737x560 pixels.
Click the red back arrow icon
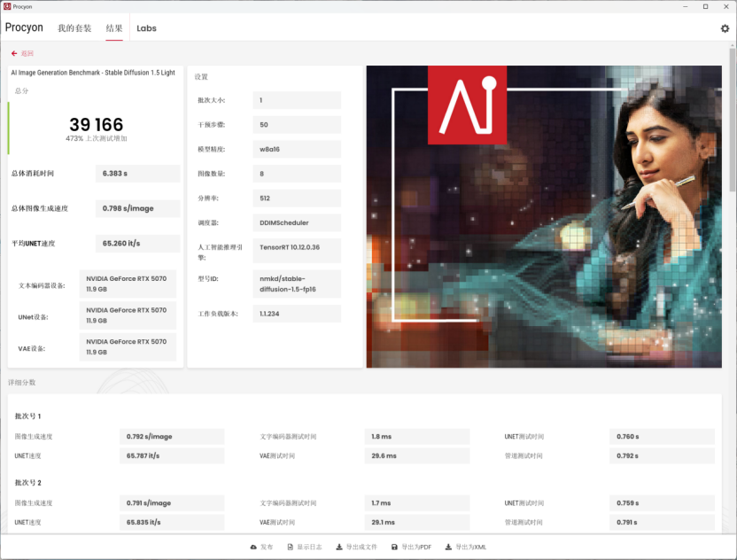(14, 53)
